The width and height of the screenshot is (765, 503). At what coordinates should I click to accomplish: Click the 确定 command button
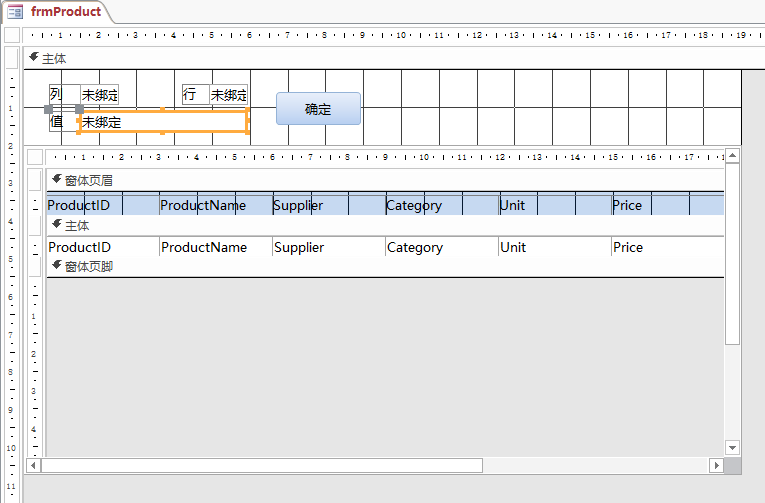click(x=319, y=109)
